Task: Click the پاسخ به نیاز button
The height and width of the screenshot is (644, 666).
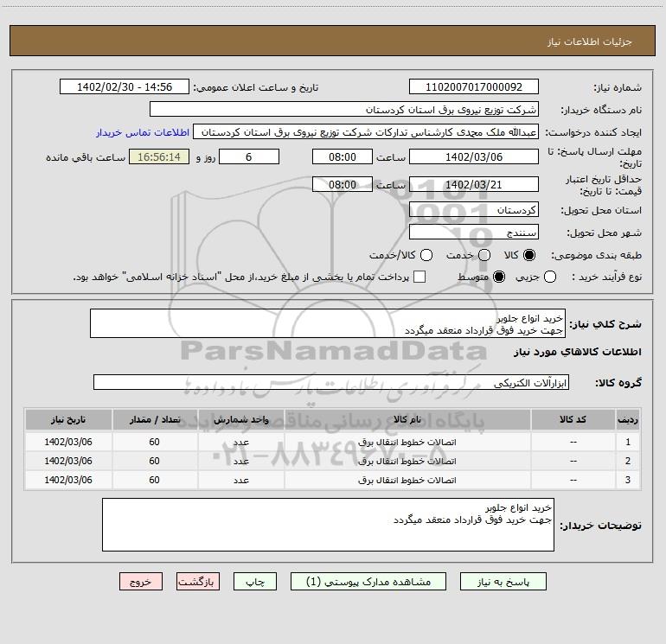Action: tap(503, 582)
